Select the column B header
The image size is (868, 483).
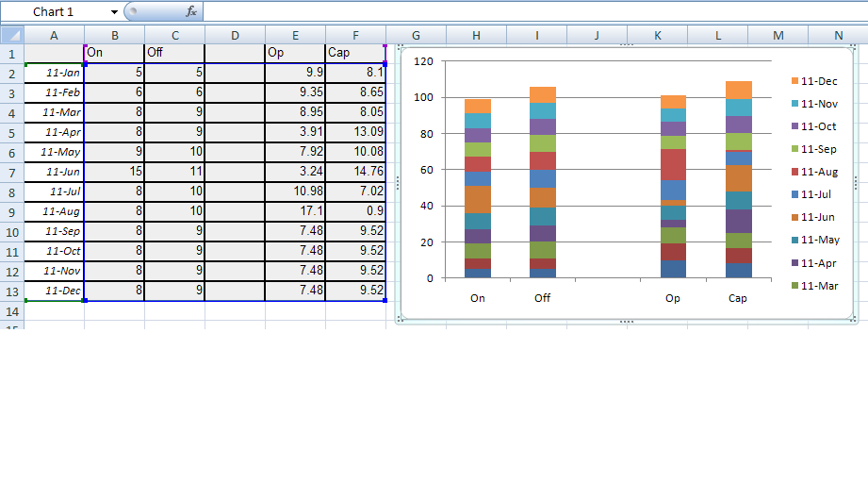[x=114, y=35]
